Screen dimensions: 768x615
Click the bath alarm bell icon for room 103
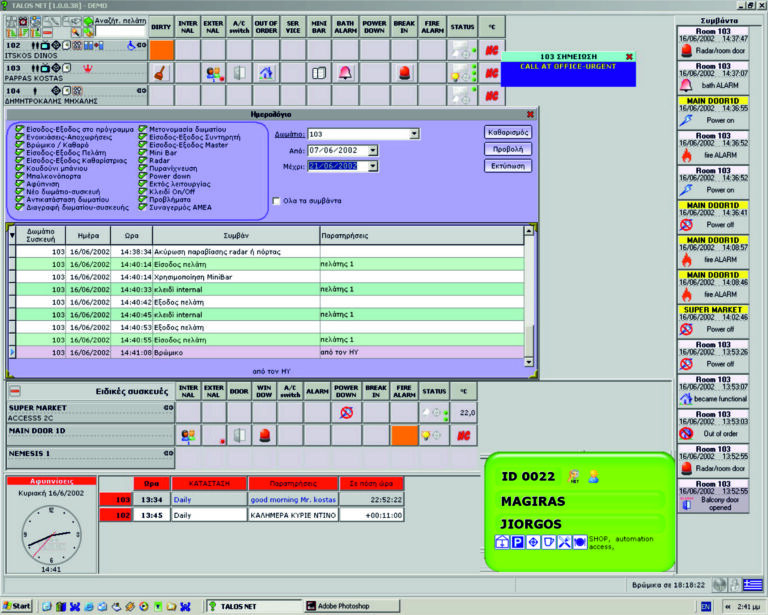tap(344, 73)
